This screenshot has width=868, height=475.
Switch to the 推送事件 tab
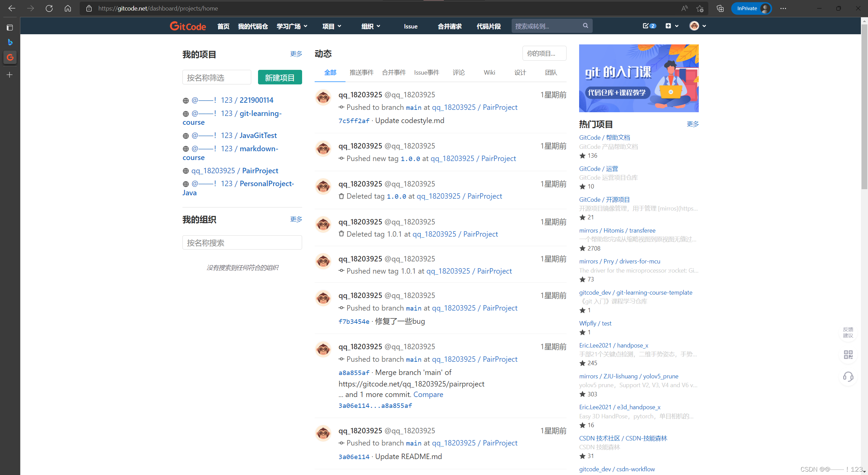[361, 72]
